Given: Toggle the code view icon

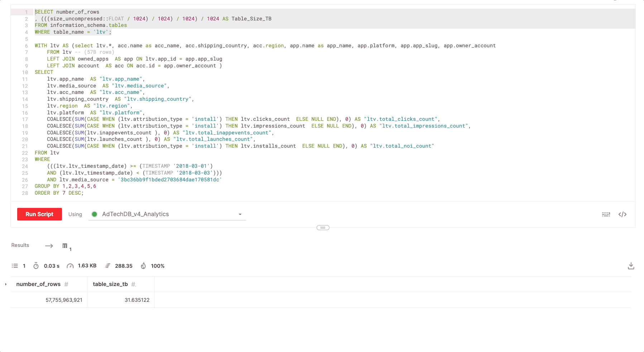Looking at the screenshot, I should coord(623,214).
